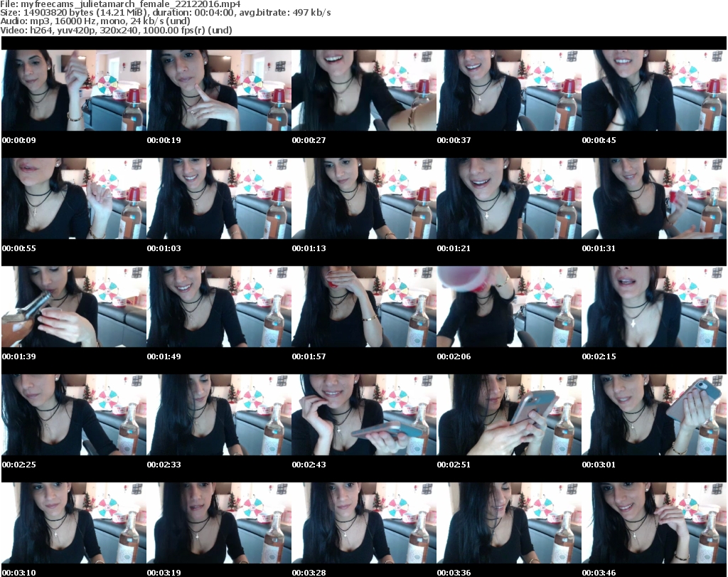This screenshot has width=728, height=577.
Task: View the thumbnail at 00:01:31
Action: coord(654,198)
